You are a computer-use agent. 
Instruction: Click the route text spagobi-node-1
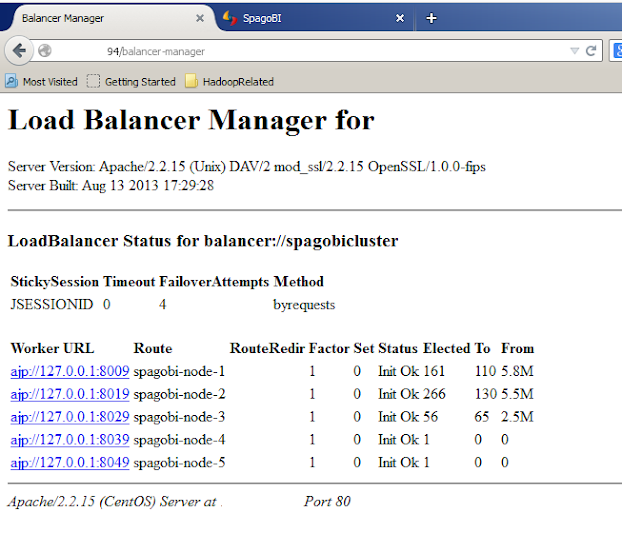pyautogui.click(x=179, y=372)
